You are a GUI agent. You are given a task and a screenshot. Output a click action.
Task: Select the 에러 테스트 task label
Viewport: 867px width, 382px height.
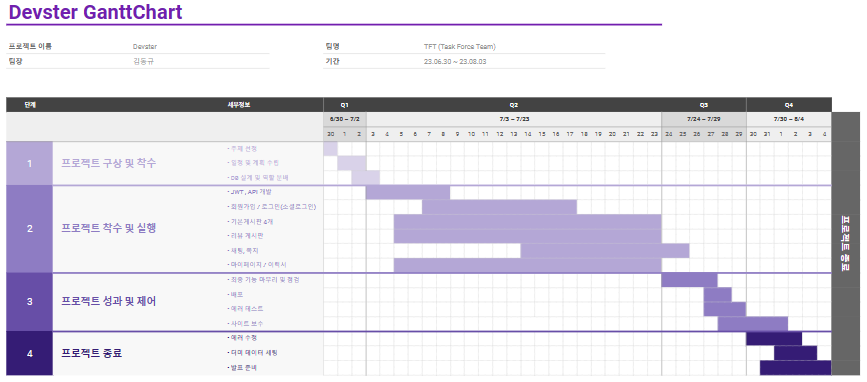click(245, 308)
